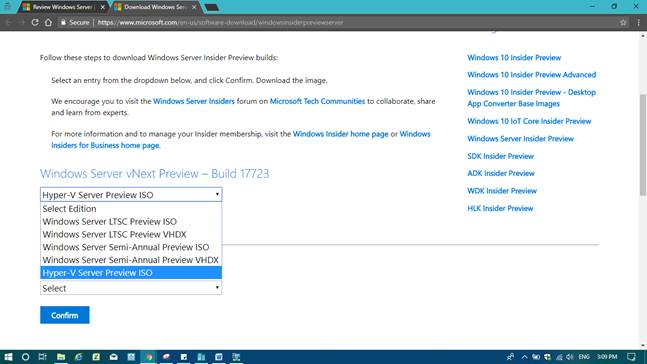Open the Action Center notifications icon
Image resolution: width=647 pixels, height=364 pixels.
(x=631, y=357)
